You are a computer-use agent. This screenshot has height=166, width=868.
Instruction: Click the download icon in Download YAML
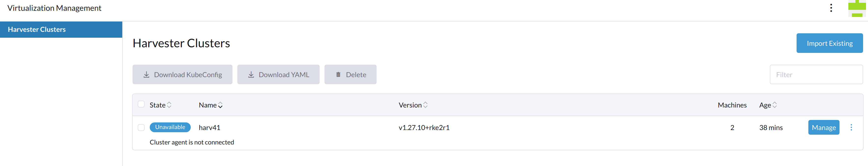[251, 75]
